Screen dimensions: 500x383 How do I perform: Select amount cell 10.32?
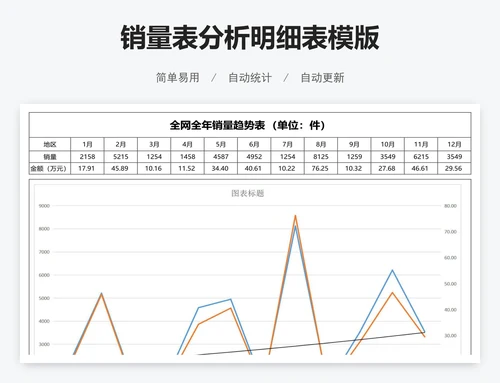click(354, 168)
